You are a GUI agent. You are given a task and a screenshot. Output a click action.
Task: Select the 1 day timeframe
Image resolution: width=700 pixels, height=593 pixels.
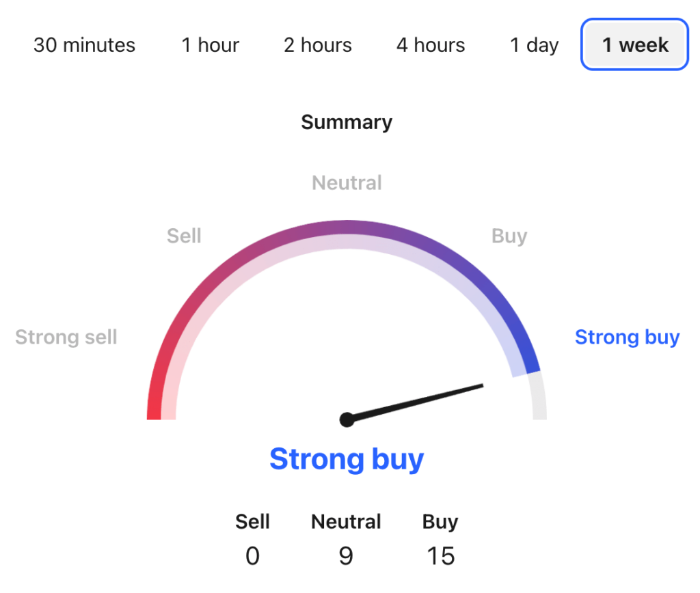click(533, 45)
